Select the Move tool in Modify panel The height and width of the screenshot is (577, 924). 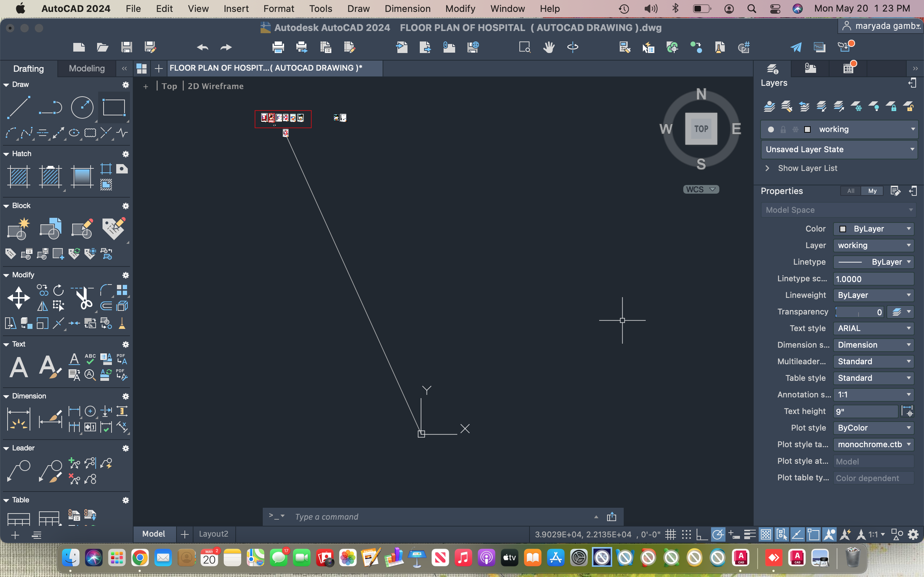click(18, 298)
